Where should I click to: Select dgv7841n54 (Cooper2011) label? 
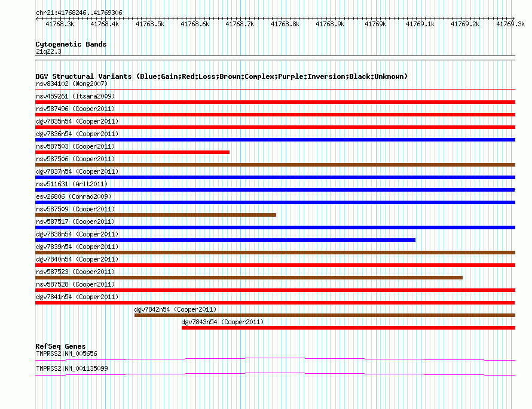pyautogui.click(x=77, y=297)
